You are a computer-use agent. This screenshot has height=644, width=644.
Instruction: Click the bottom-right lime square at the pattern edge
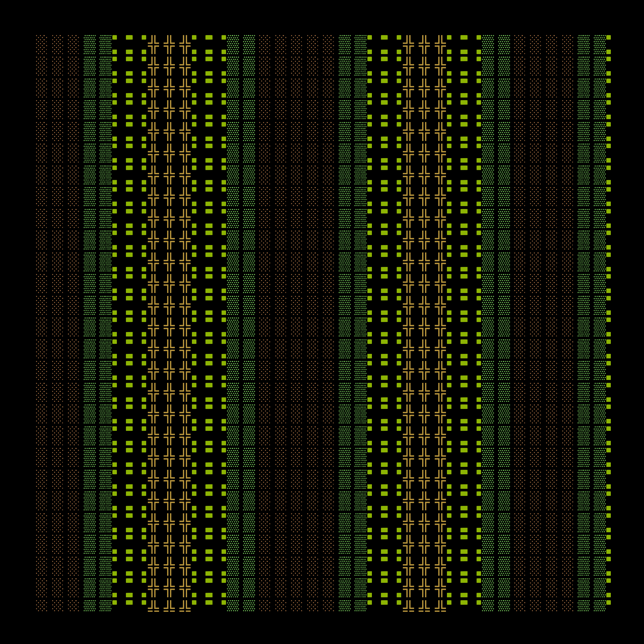tap(608, 602)
